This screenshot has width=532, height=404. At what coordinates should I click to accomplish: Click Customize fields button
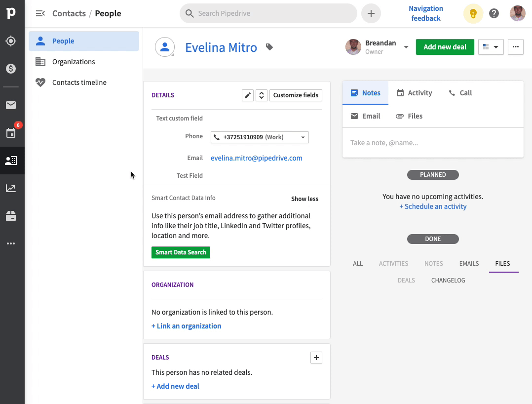pos(296,95)
